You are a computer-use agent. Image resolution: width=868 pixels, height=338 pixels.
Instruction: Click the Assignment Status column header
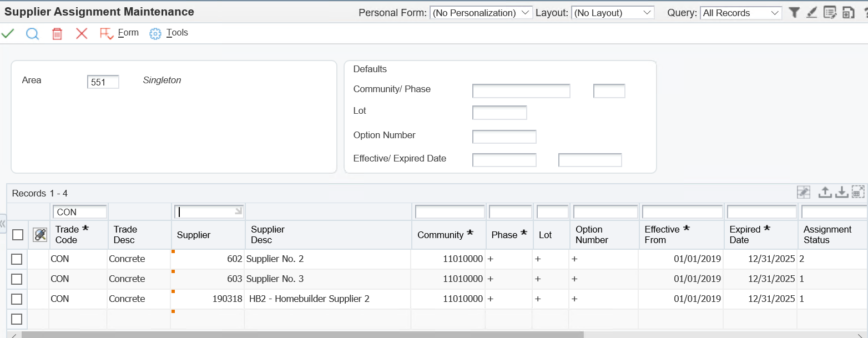click(833, 235)
